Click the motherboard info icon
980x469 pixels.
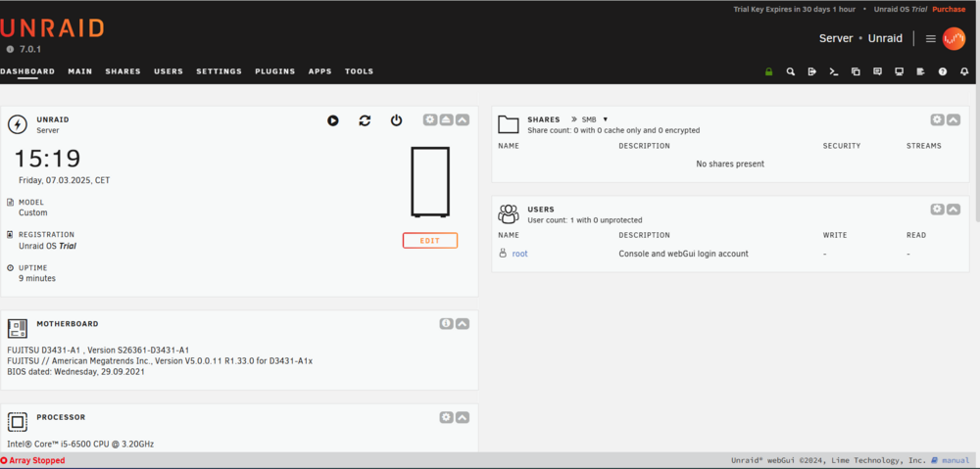tap(446, 323)
